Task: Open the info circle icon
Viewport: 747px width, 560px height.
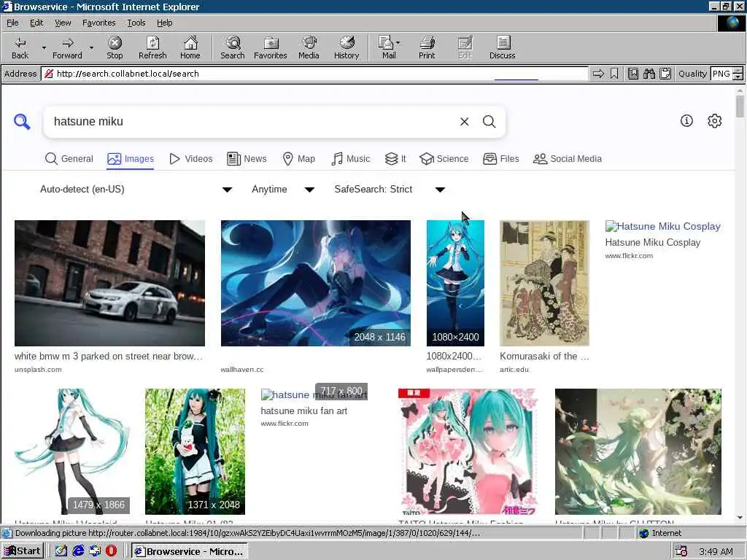Action: (x=686, y=121)
